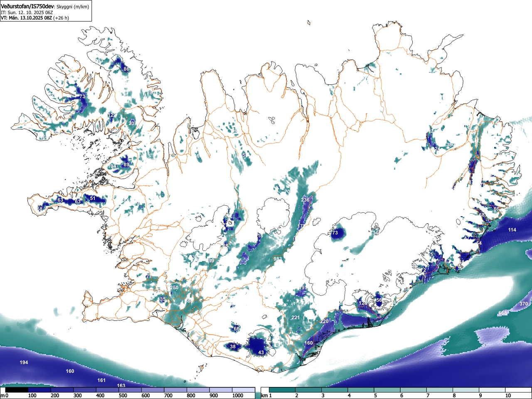This screenshot has width=532, height=399.
Task: Select the 'IT: Sun. 12. 10. 2025 06Z' line
Action: click(27, 12)
